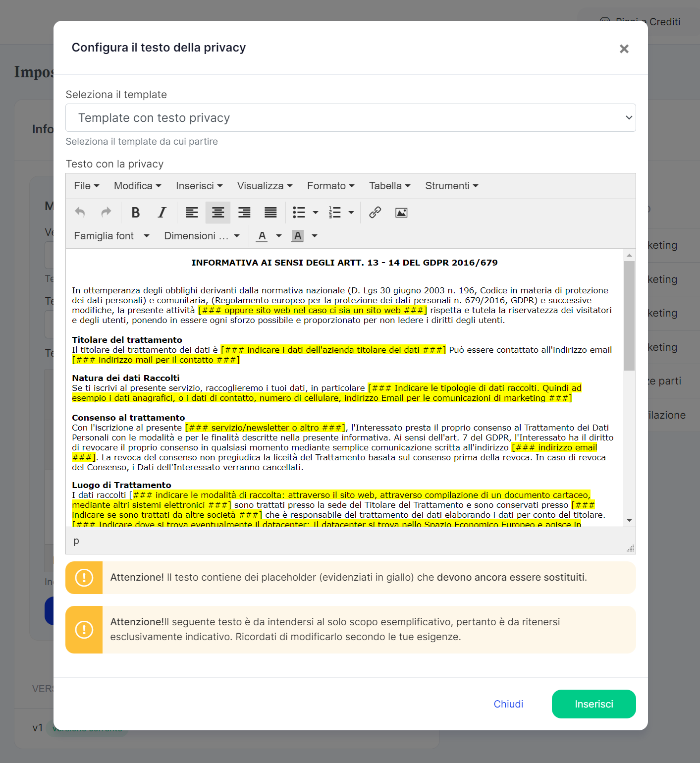Toggle bold formatting

click(135, 212)
